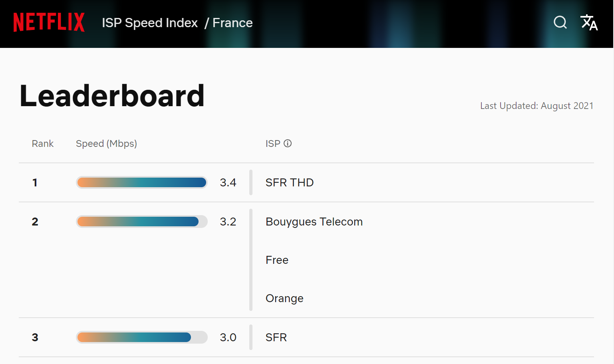Click the ISP info circle icon

(288, 143)
